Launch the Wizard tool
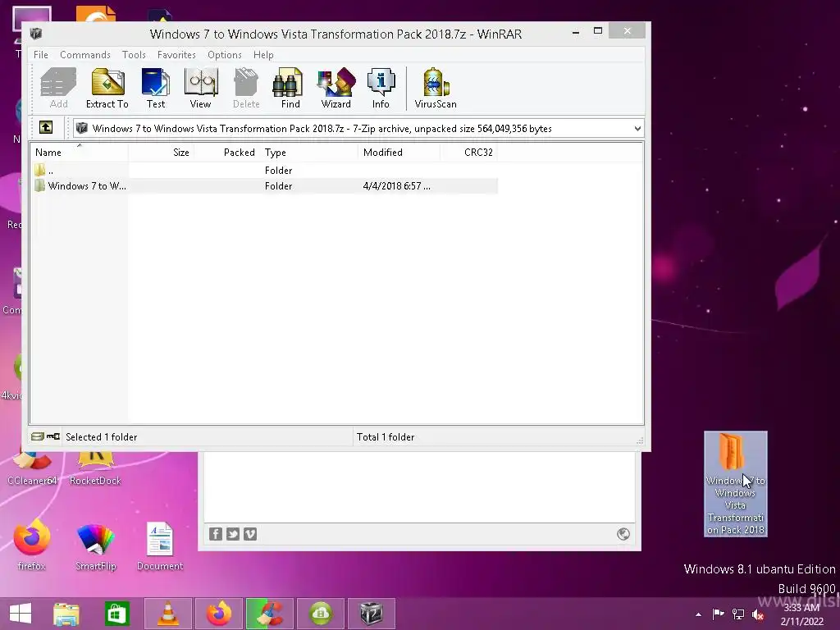840x630 pixels. 336,89
